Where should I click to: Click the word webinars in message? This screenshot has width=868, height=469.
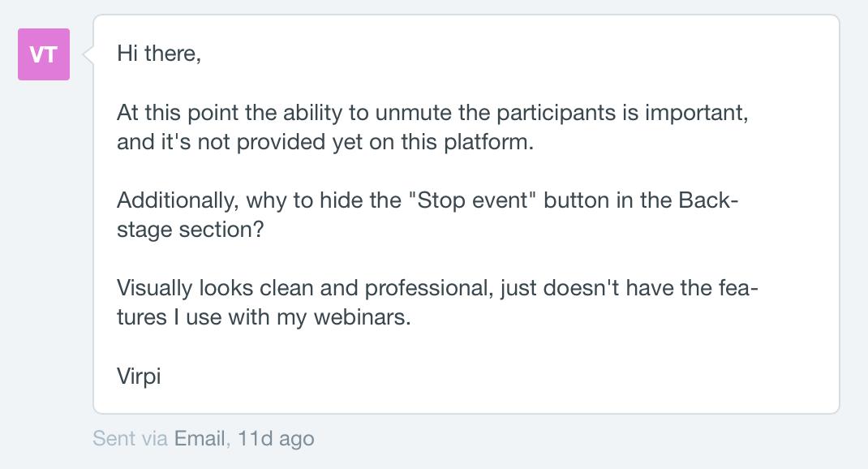[362, 317]
